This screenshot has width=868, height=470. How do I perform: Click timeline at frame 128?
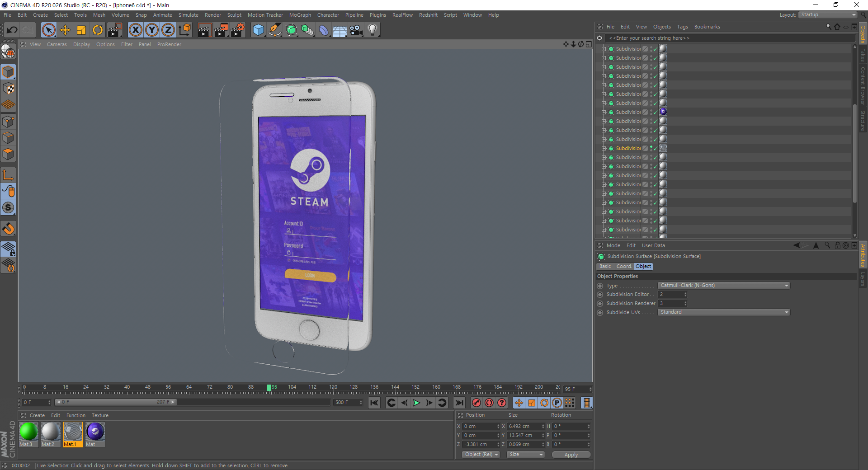(354, 388)
